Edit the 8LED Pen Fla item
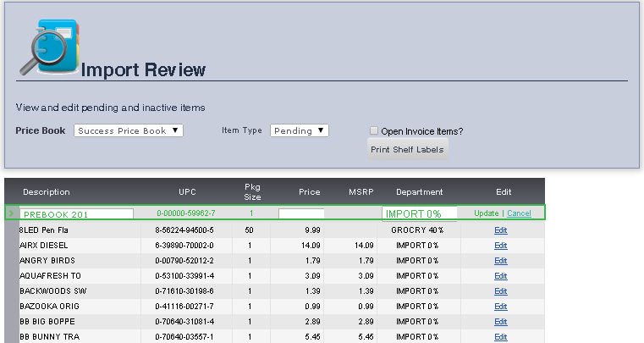The width and height of the screenshot is (644, 343). pos(501,230)
